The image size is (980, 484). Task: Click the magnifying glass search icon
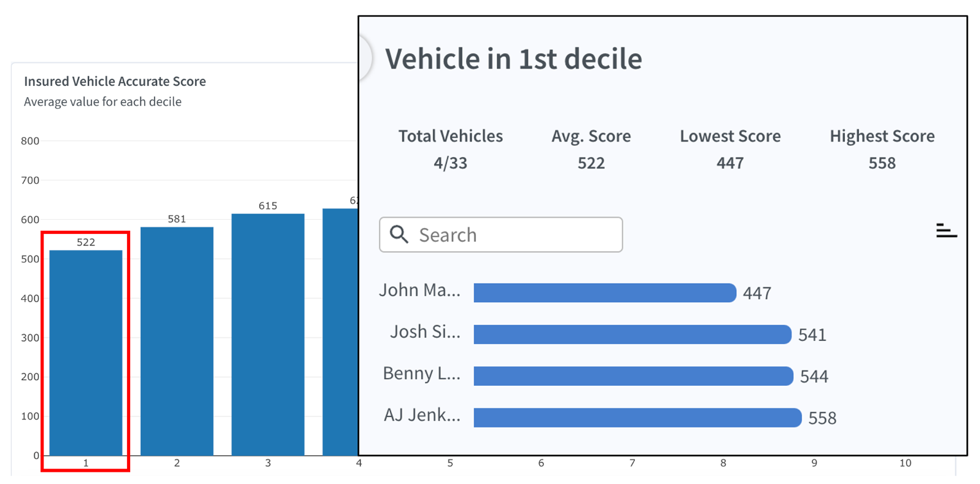399,235
